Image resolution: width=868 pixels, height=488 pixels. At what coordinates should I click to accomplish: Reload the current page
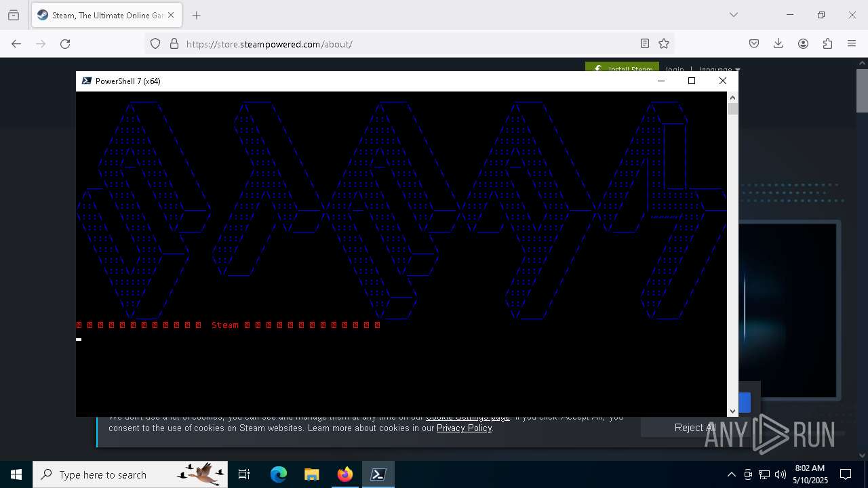65,43
